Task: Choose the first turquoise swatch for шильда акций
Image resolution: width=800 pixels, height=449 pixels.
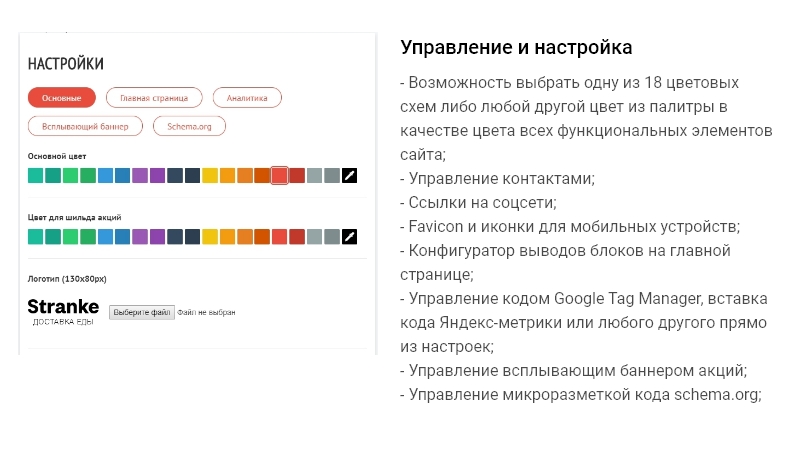Action: 35,237
